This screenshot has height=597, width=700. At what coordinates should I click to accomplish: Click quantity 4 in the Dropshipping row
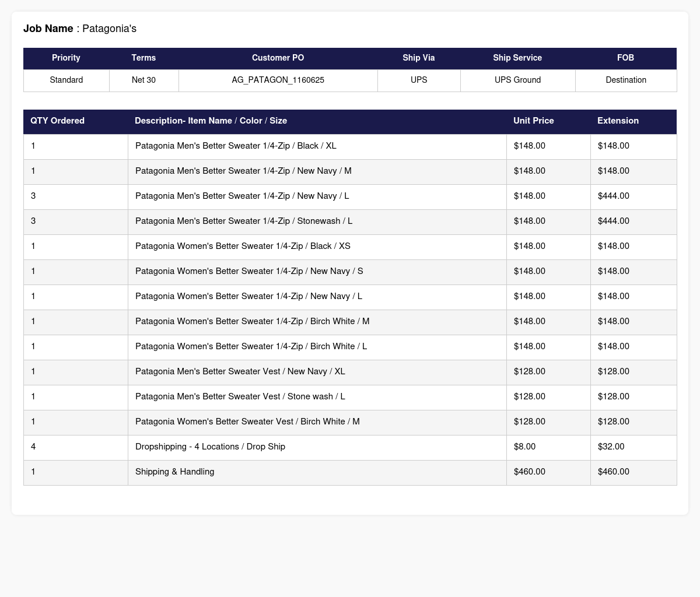tap(33, 447)
